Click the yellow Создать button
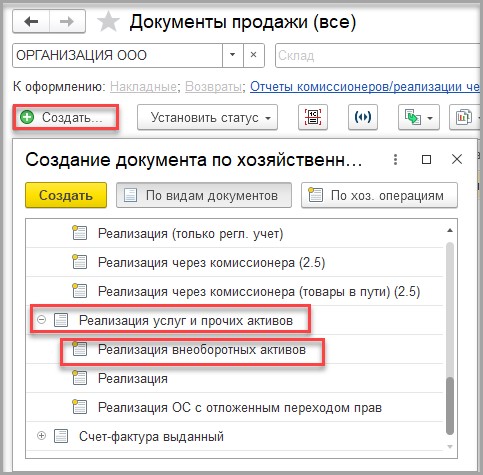Image resolution: width=483 pixels, height=475 pixels. coord(66,195)
